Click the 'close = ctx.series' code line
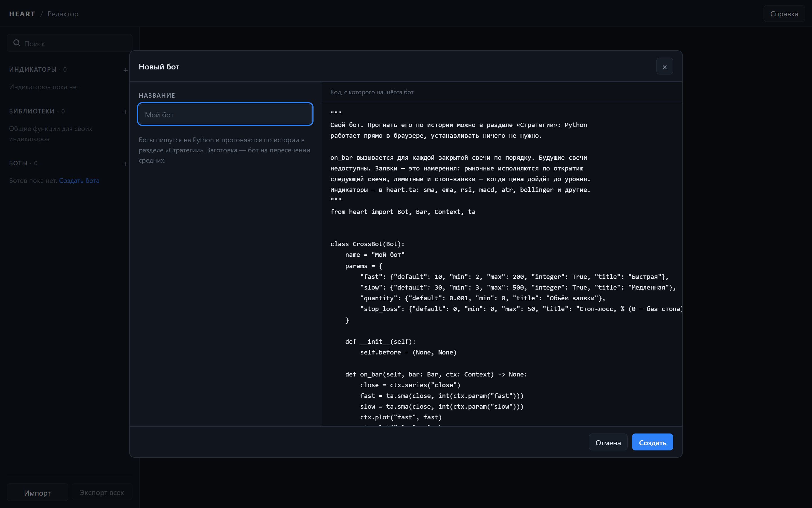Screen dimensions: 812x508 410,385
